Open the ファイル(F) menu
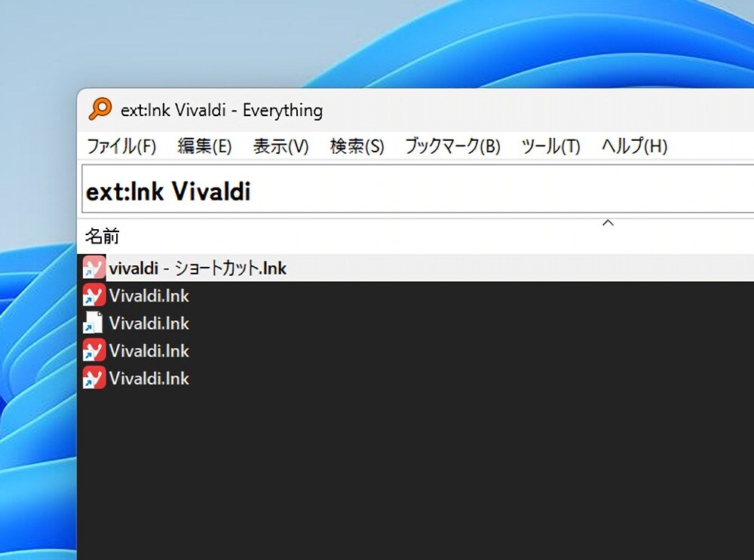This screenshot has width=754, height=560. (x=121, y=146)
